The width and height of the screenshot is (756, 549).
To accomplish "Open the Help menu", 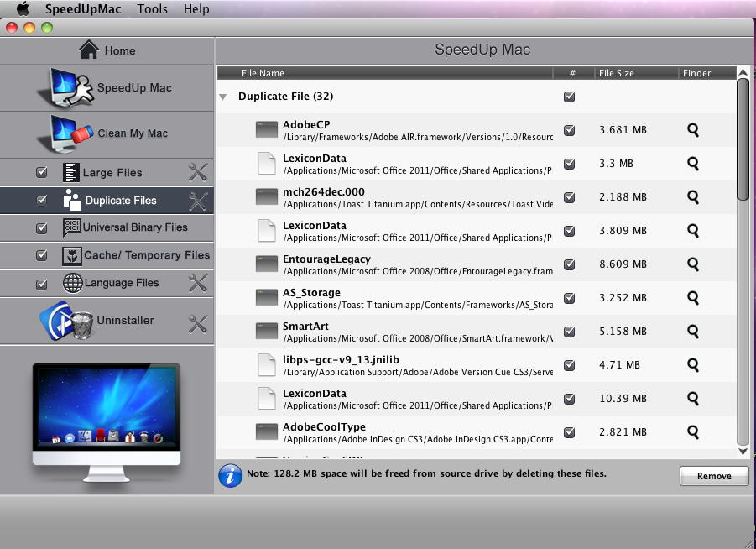I will click(196, 8).
